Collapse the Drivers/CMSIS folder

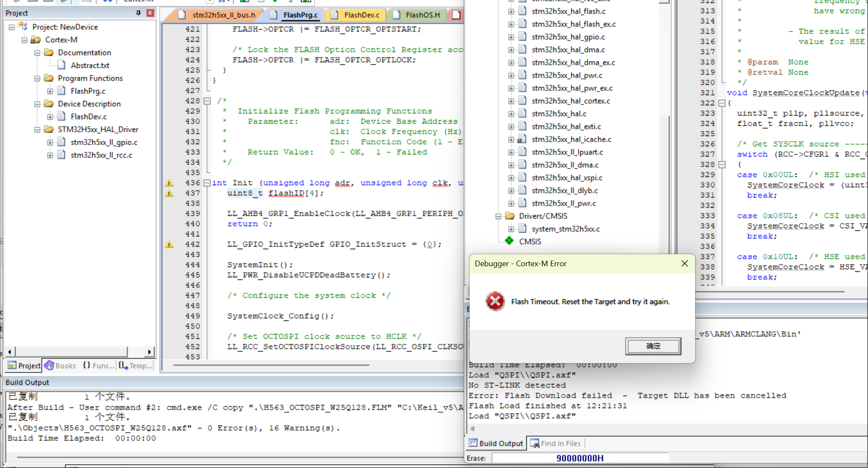click(x=498, y=216)
